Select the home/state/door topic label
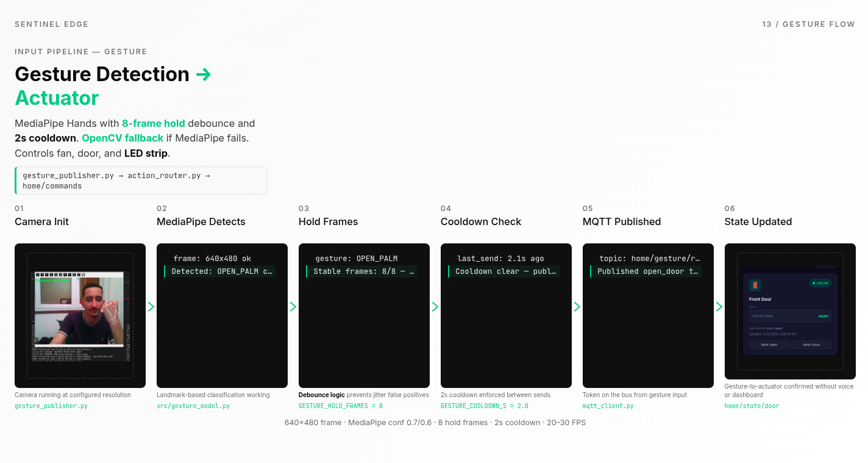Viewport: 868px width, 463px height. tap(752, 406)
